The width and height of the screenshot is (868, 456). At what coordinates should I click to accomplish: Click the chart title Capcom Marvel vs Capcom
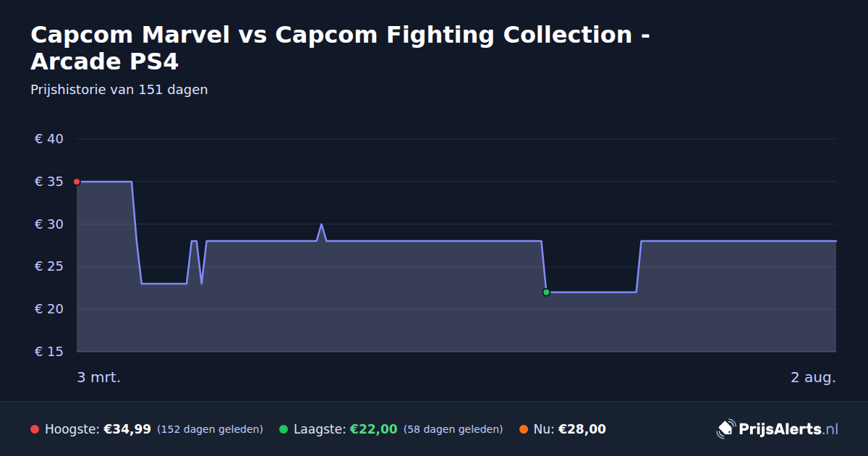tap(339, 48)
